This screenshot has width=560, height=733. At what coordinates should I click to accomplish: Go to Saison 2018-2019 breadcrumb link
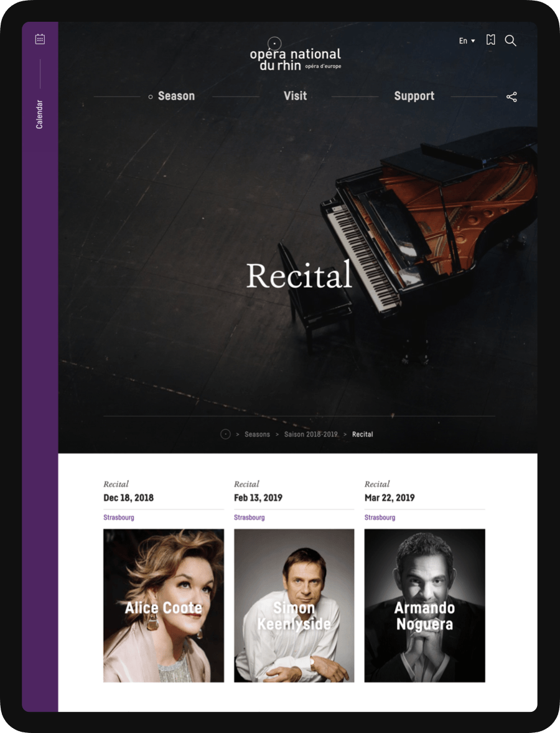coord(311,434)
